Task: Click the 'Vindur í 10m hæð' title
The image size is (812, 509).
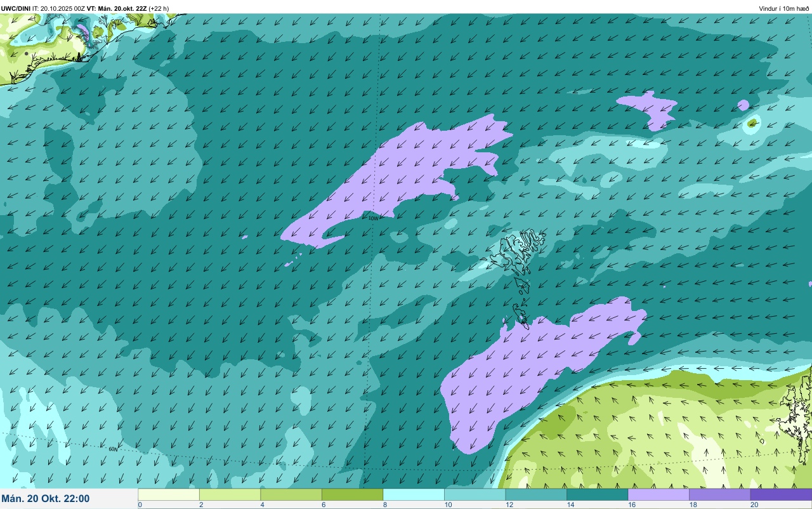Action: pos(783,8)
